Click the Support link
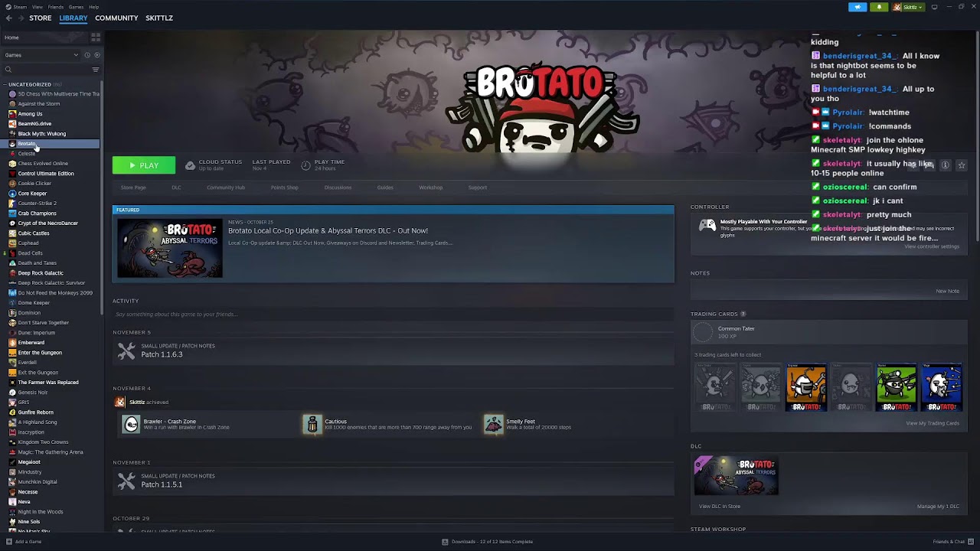This screenshot has width=980, height=551. tap(477, 187)
